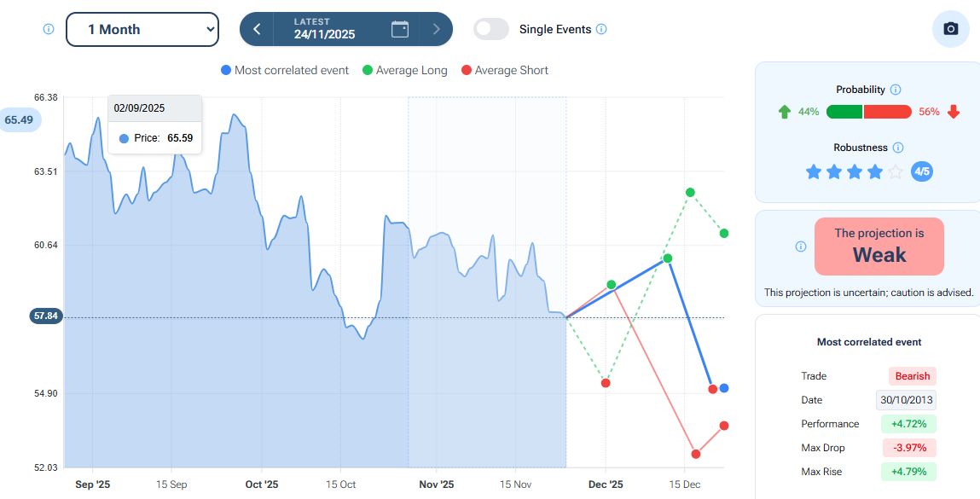Enable the Single Events toggle
The height and width of the screenshot is (499, 980).
491,29
